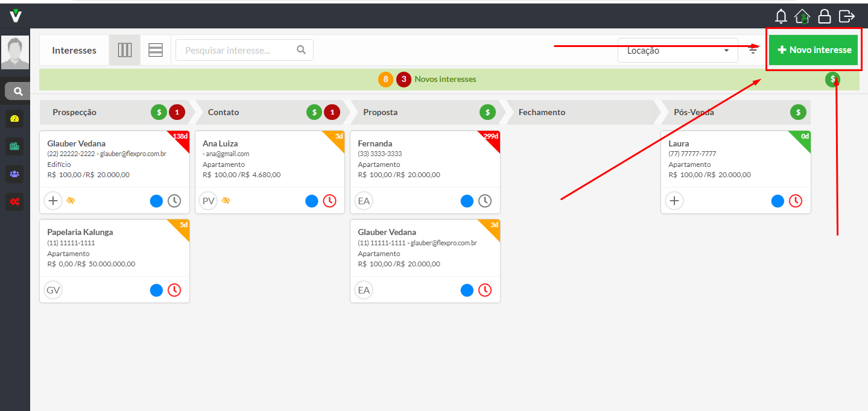Screen dimensions: 868x411
Task: Toggle eye-slash on Prospecção Glauber card
Action: [71, 201]
